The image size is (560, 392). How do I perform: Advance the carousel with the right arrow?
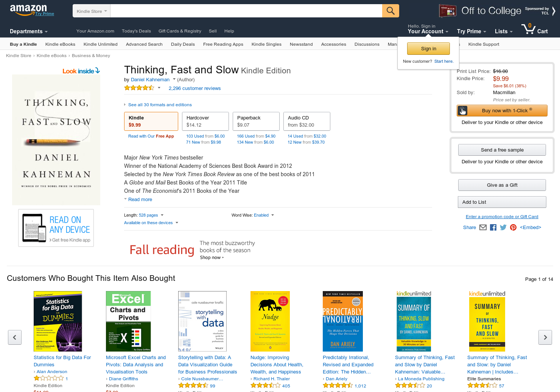tap(545, 337)
